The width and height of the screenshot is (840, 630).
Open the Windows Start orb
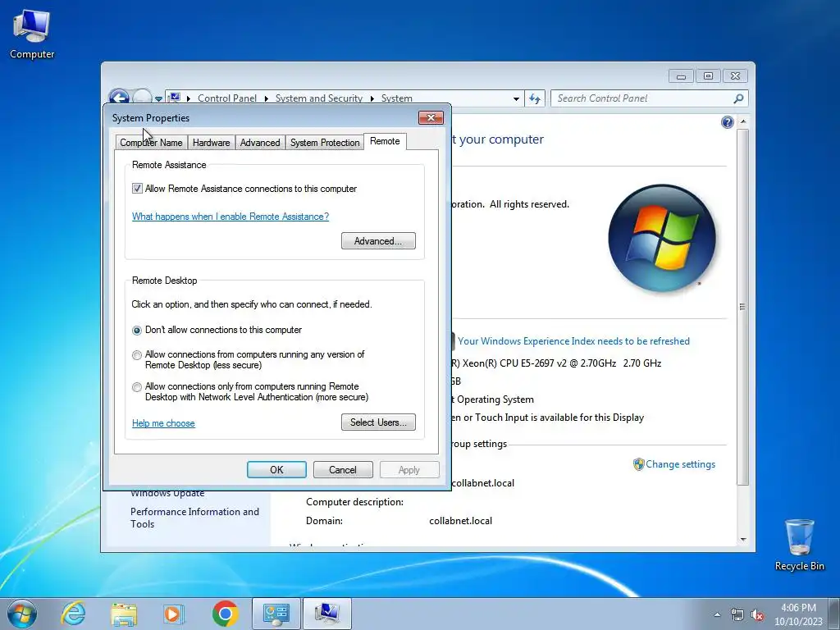[x=22, y=614]
